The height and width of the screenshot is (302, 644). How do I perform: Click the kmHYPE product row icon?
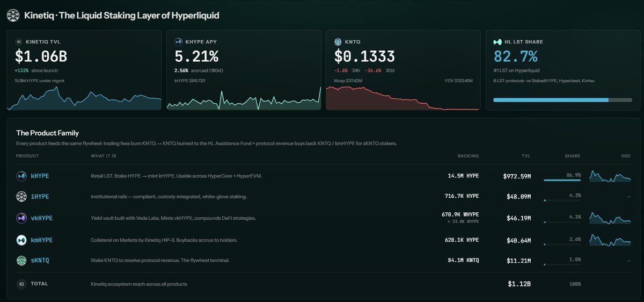click(21, 240)
